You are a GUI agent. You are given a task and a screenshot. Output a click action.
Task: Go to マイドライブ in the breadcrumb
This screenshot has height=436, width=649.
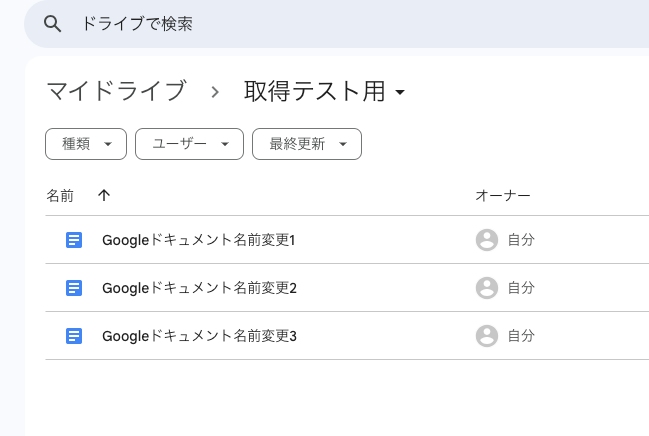point(116,92)
